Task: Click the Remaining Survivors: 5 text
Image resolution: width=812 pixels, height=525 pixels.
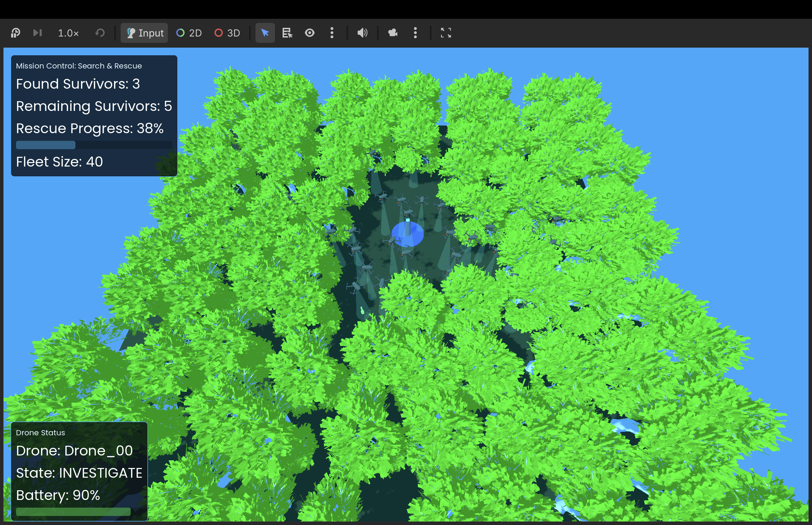Action: click(x=94, y=106)
